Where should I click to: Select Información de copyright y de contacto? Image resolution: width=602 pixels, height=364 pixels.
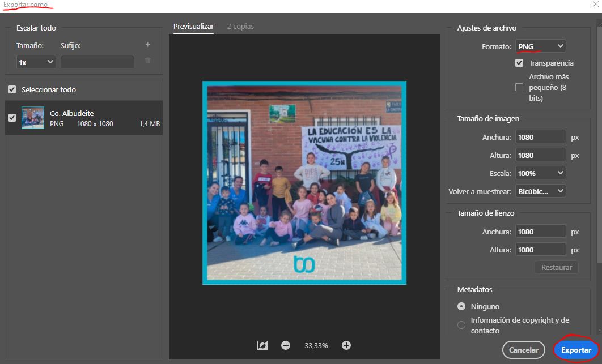point(461,324)
